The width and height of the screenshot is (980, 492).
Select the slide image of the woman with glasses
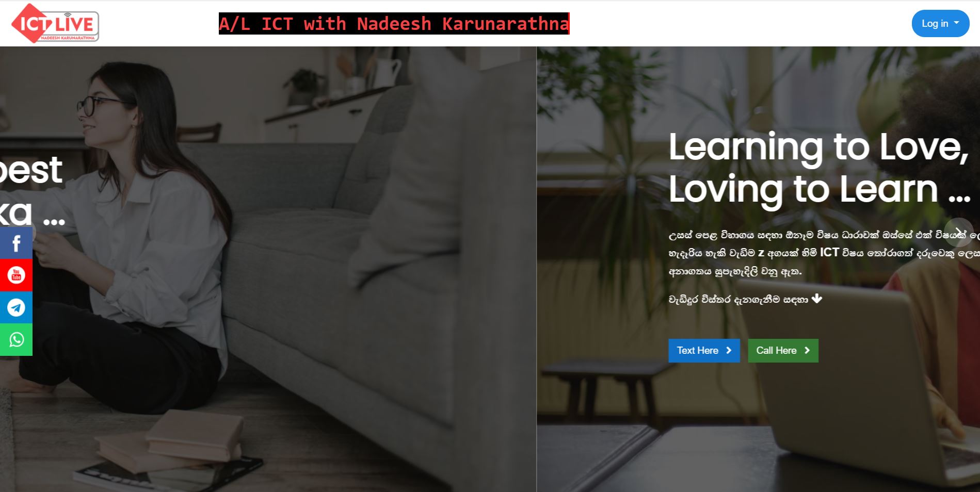268,269
